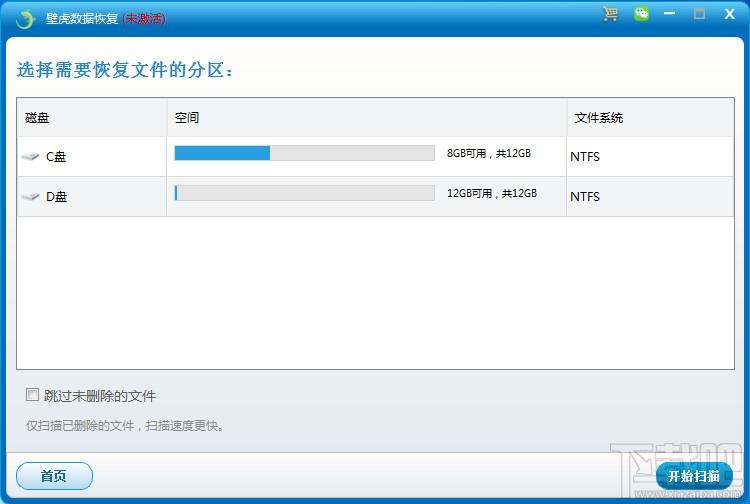
Task: Select the C盘 drive icon
Action: (31, 156)
